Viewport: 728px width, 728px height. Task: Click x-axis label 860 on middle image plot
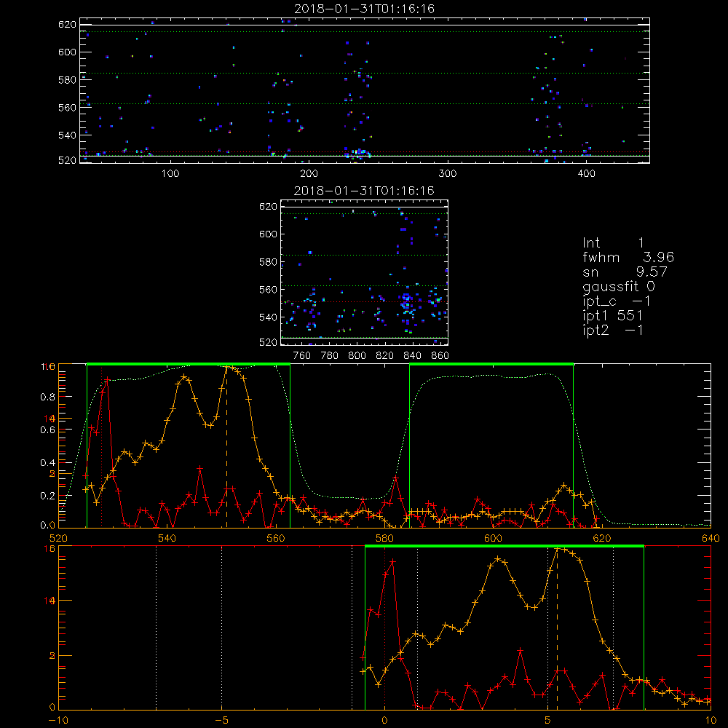click(440, 356)
